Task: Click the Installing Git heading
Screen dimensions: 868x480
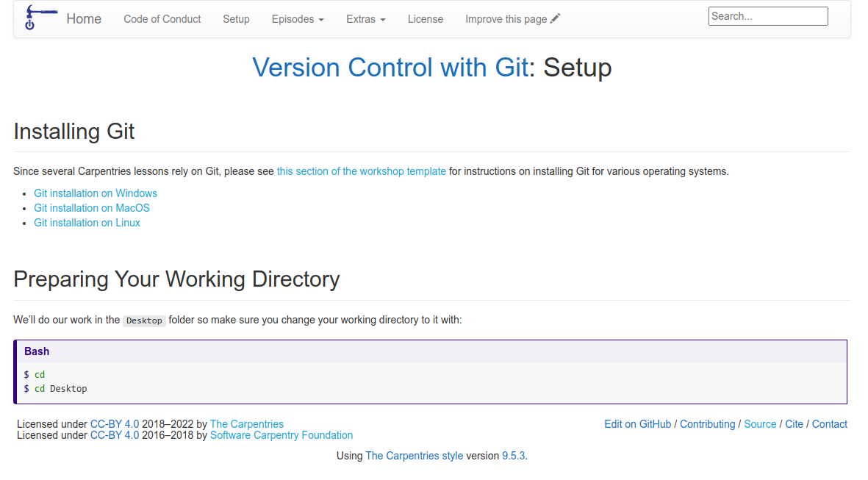Action: (x=74, y=132)
